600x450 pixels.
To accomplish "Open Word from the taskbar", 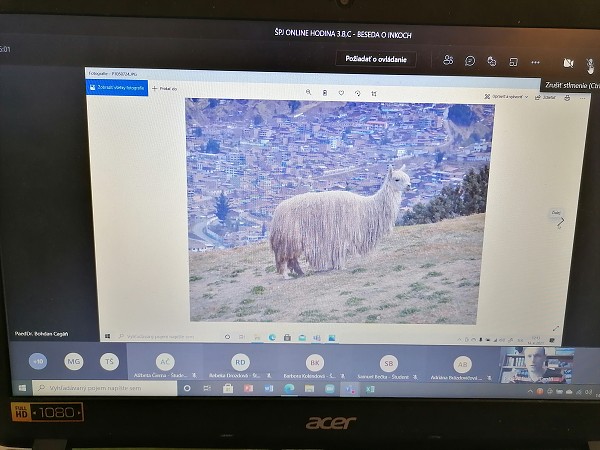I will point(269,389).
